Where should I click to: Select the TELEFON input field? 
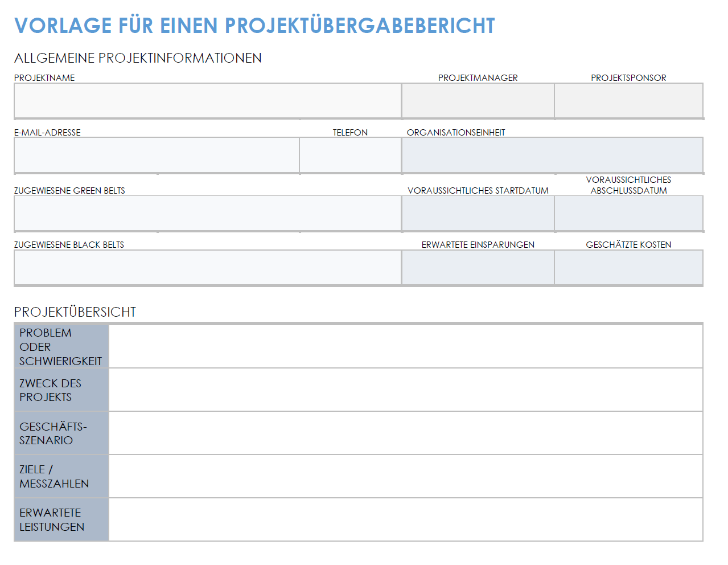pos(350,154)
